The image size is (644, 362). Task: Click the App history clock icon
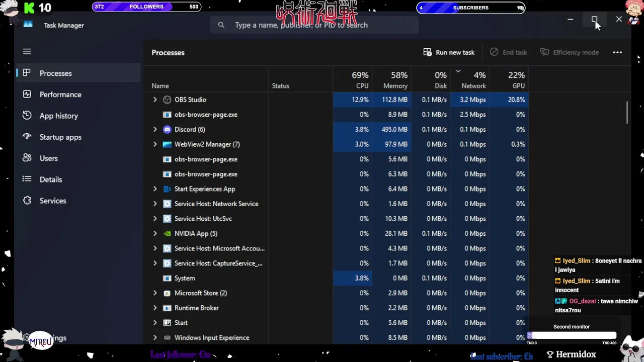27,115
